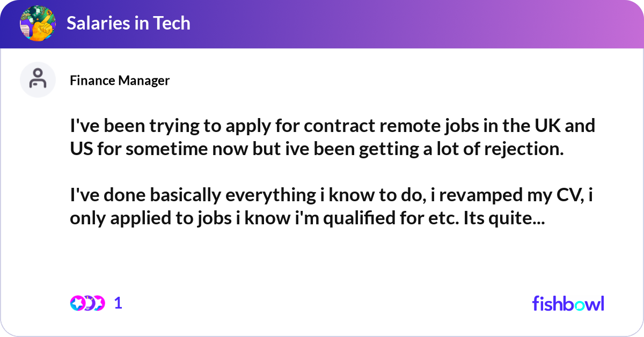Open the reaction count showing 1
Viewport: 644px width, 337px height.
click(x=118, y=303)
